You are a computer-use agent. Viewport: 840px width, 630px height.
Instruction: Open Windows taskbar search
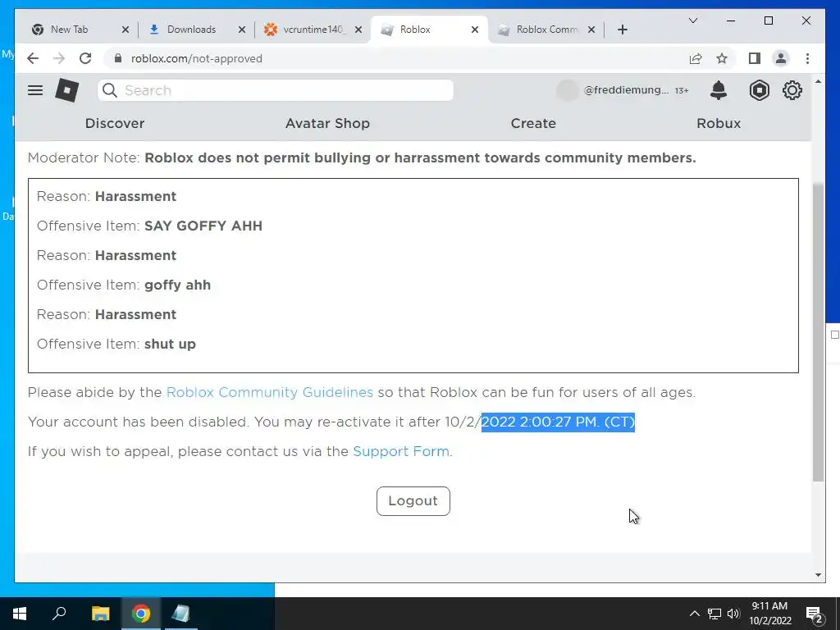(59, 614)
